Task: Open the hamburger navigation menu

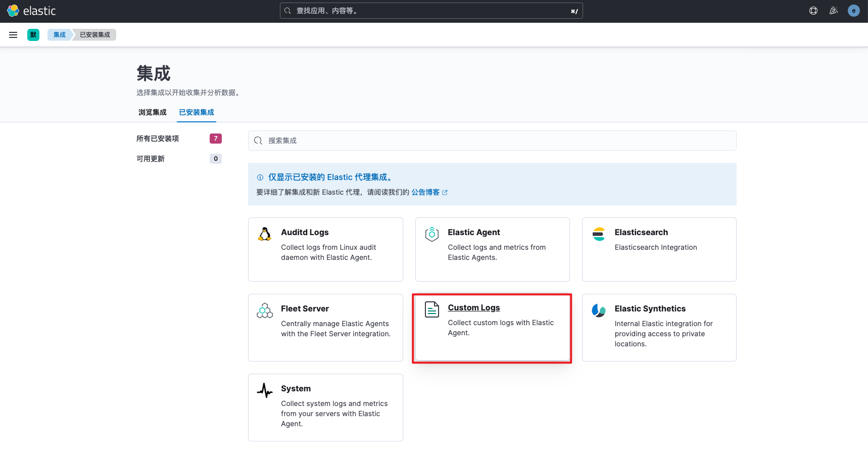Action: (13, 35)
